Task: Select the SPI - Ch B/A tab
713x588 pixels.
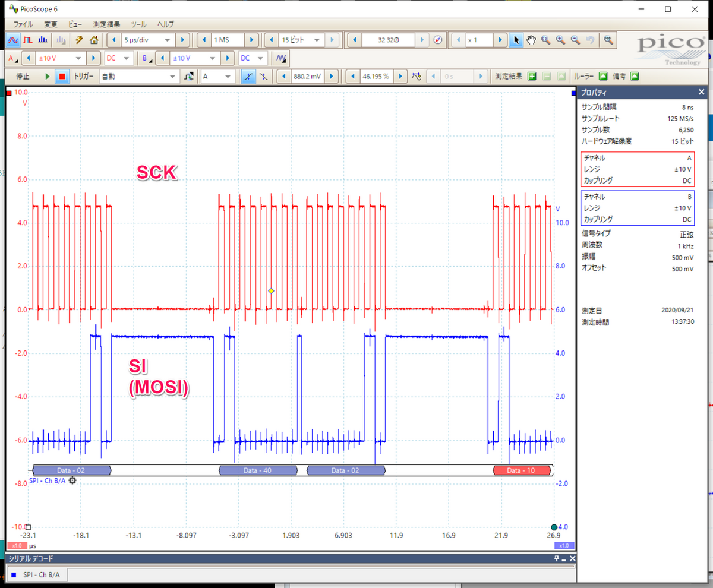Action: [37, 574]
